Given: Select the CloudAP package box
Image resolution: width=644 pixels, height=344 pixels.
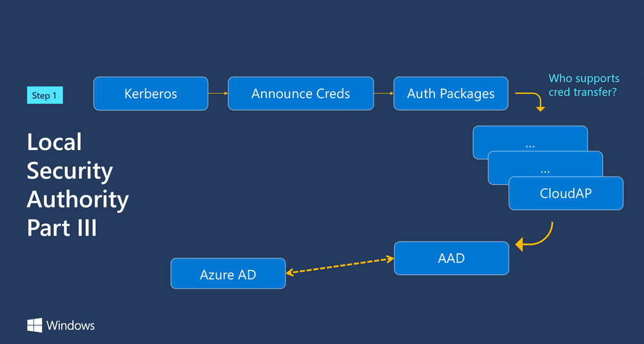Looking at the screenshot, I should click(x=565, y=193).
